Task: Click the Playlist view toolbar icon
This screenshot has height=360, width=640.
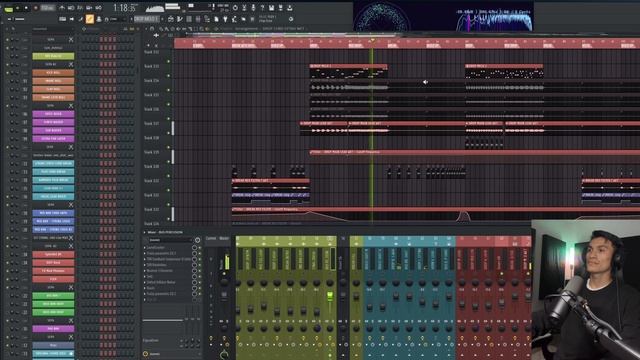Action: pyautogui.click(x=171, y=19)
